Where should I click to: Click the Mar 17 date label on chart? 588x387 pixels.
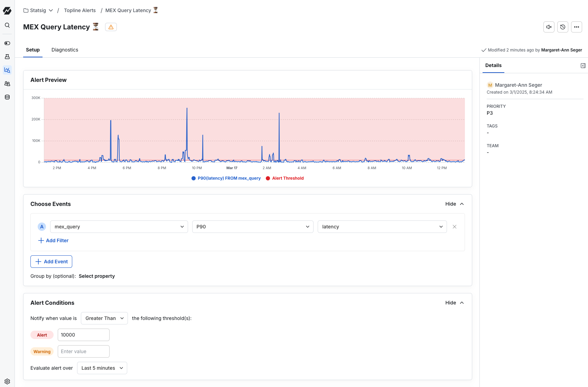(232, 168)
